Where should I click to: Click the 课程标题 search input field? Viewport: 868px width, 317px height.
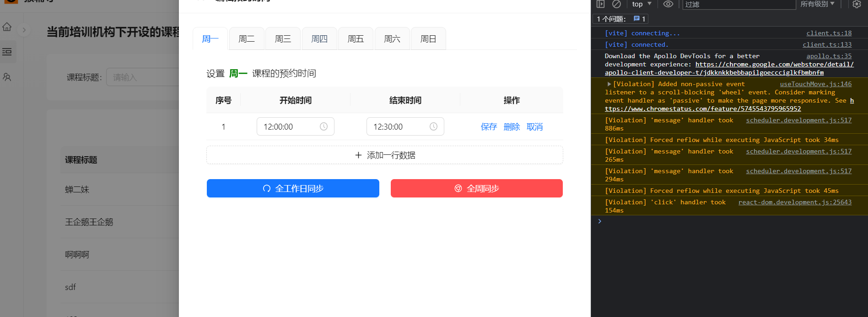143,77
